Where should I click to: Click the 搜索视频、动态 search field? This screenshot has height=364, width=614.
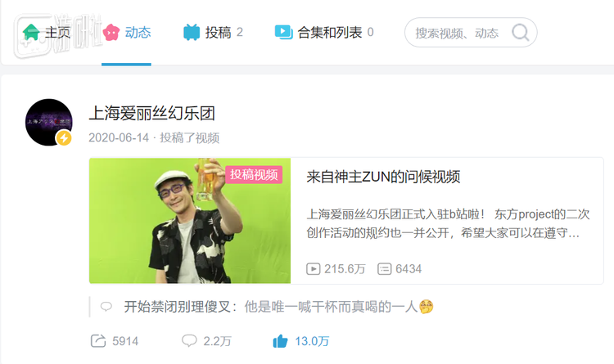coord(471,33)
